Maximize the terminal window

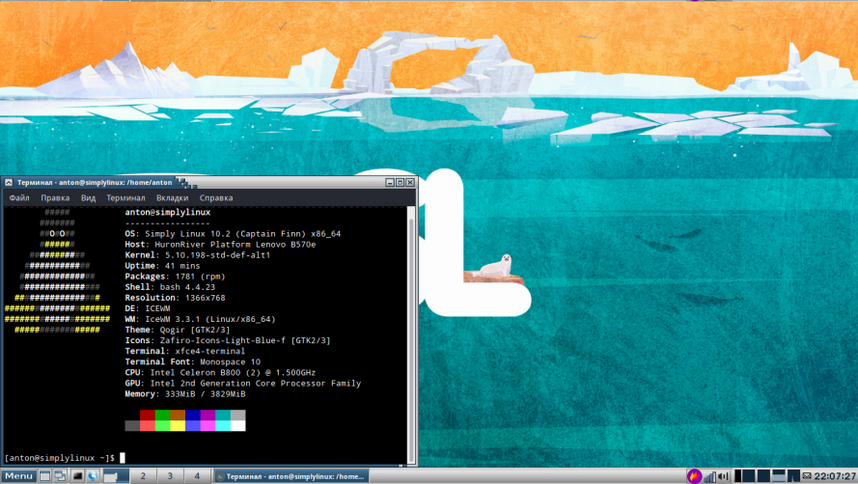pyautogui.click(x=400, y=182)
